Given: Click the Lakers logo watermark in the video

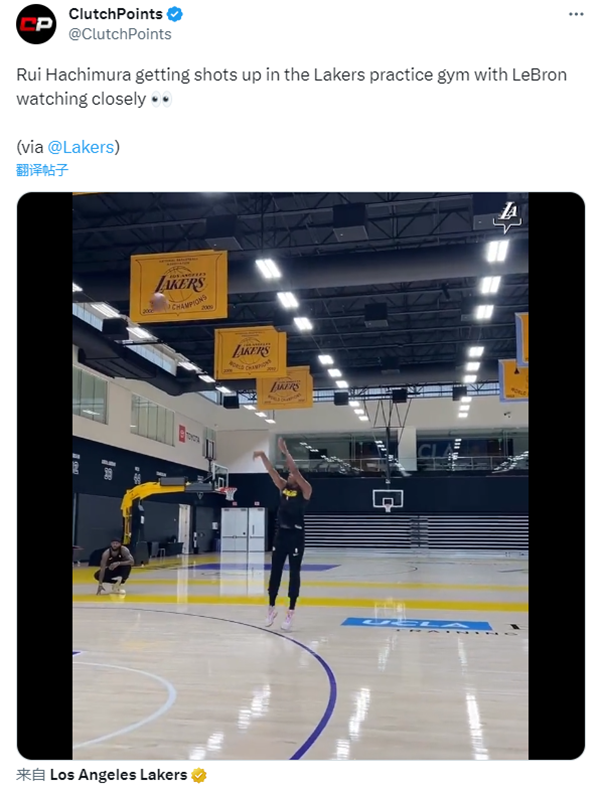Looking at the screenshot, I should coord(509,216).
